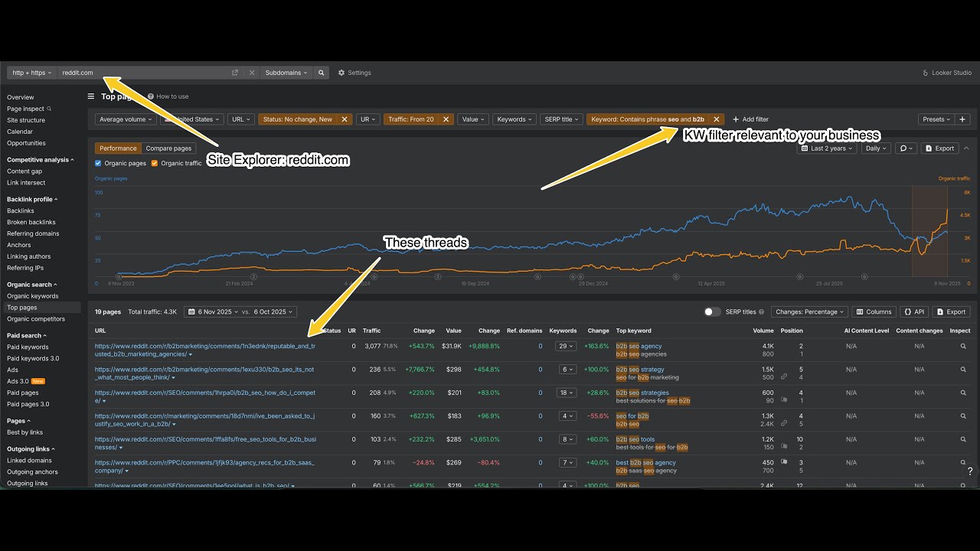Expand the 29 keywords dropdown in first row
The image size is (980, 551).
pos(566,347)
